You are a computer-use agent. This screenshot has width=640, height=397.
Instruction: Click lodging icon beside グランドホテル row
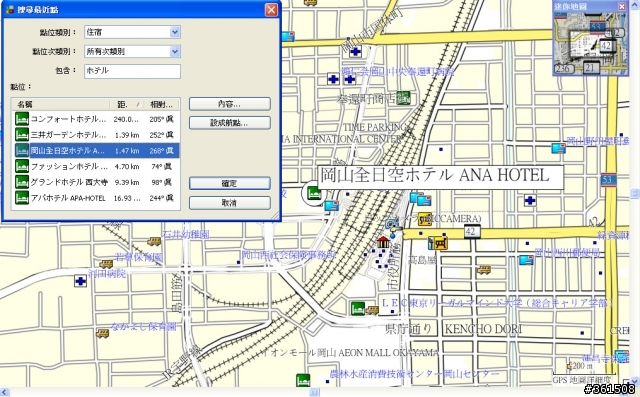tap(22, 182)
